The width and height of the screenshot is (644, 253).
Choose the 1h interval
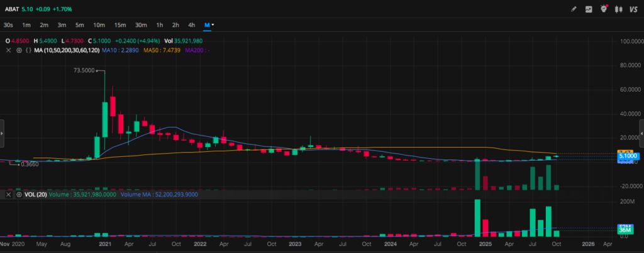[x=160, y=25]
